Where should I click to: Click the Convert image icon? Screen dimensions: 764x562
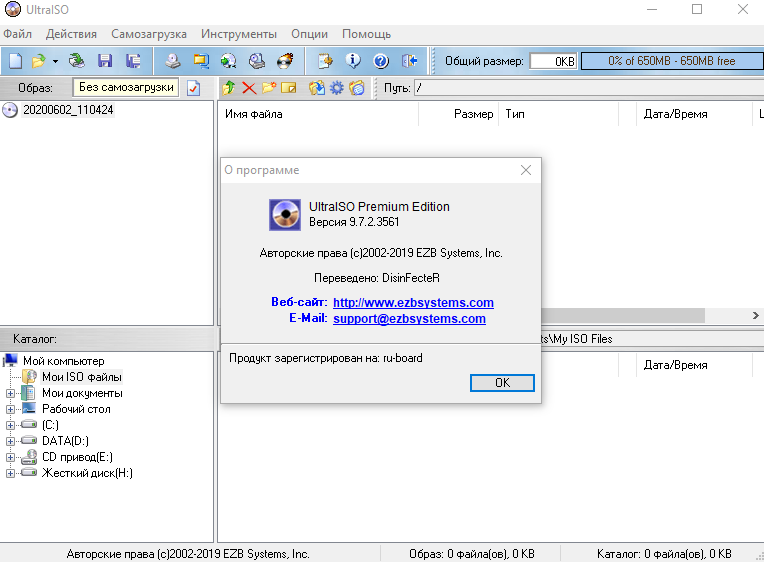point(229,61)
